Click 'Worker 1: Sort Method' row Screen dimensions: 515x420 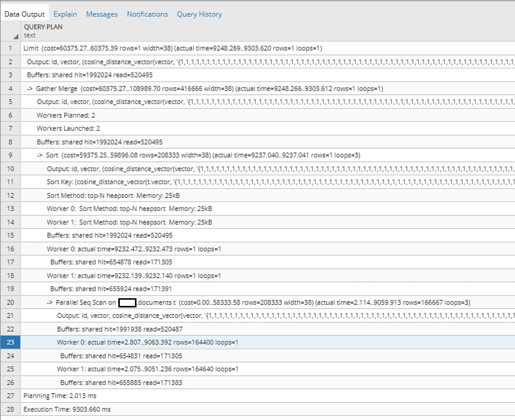click(x=129, y=222)
